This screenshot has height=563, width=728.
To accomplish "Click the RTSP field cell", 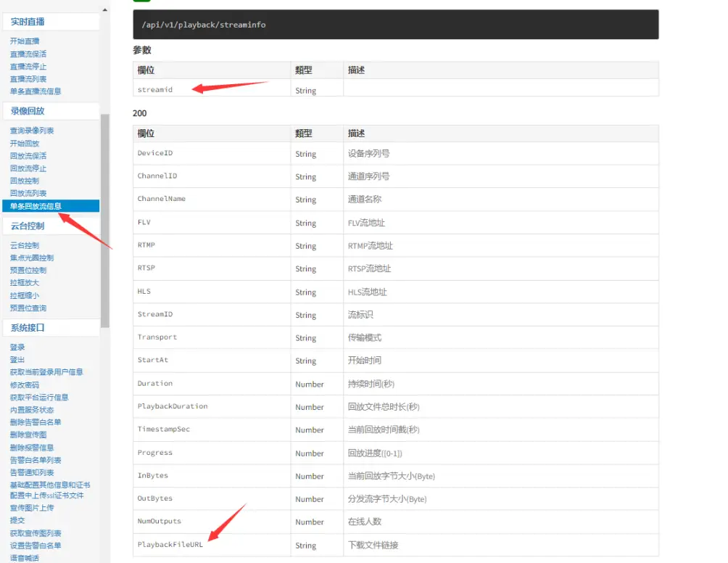I will (x=212, y=268).
